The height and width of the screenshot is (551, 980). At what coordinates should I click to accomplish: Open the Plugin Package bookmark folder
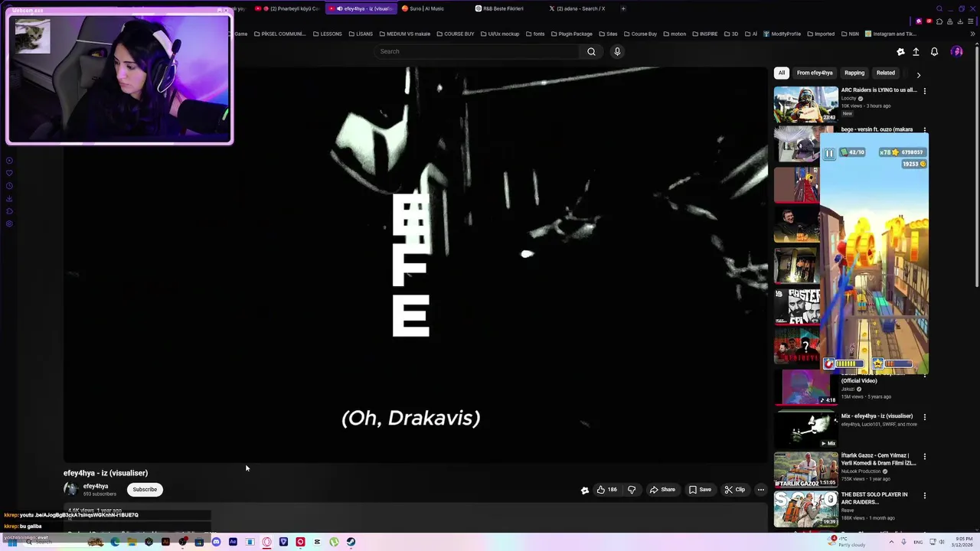(x=571, y=34)
